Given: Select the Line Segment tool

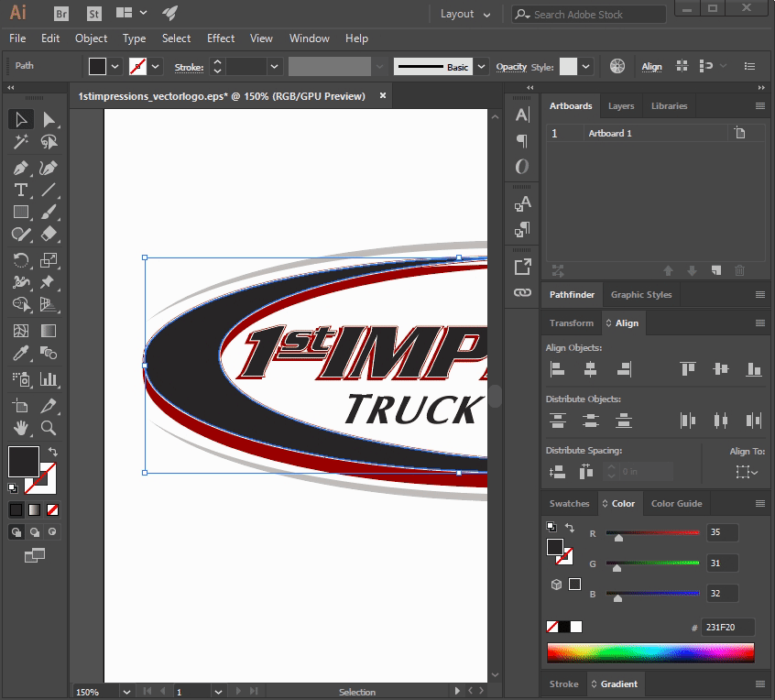Looking at the screenshot, I should click(49, 190).
